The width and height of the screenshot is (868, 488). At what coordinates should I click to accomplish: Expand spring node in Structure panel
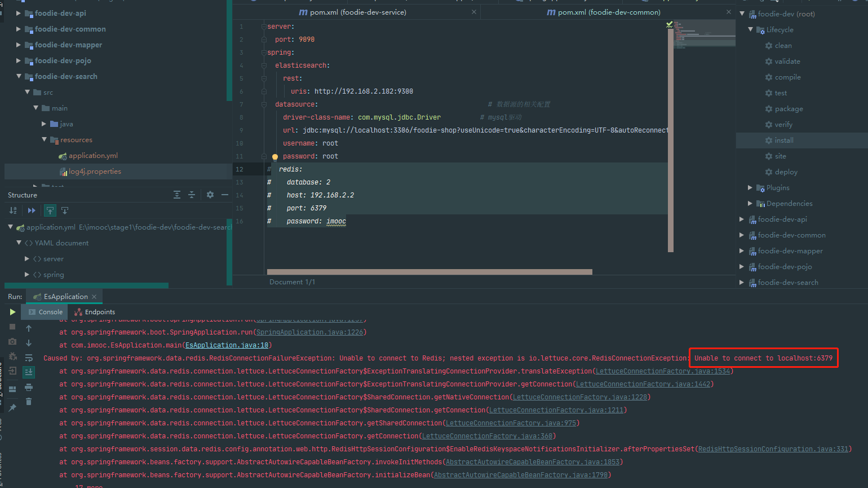click(x=27, y=275)
